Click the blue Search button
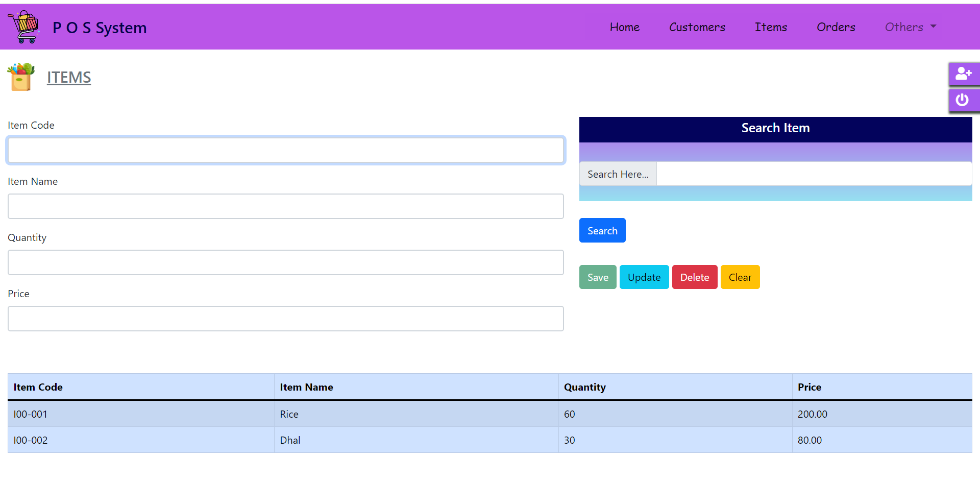 [x=602, y=230]
